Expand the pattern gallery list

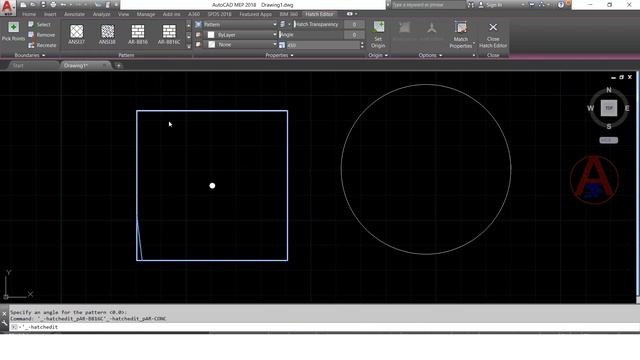(188, 46)
